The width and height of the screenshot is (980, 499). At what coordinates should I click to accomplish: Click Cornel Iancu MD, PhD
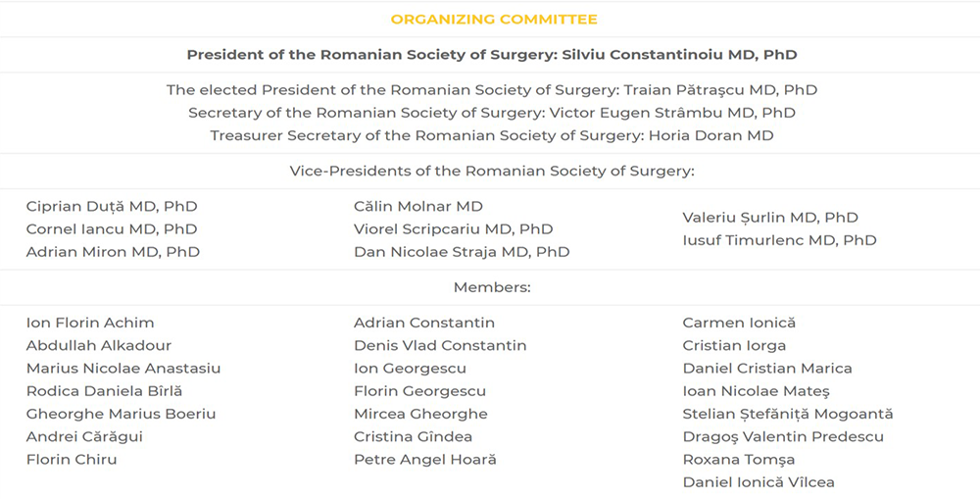click(112, 229)
